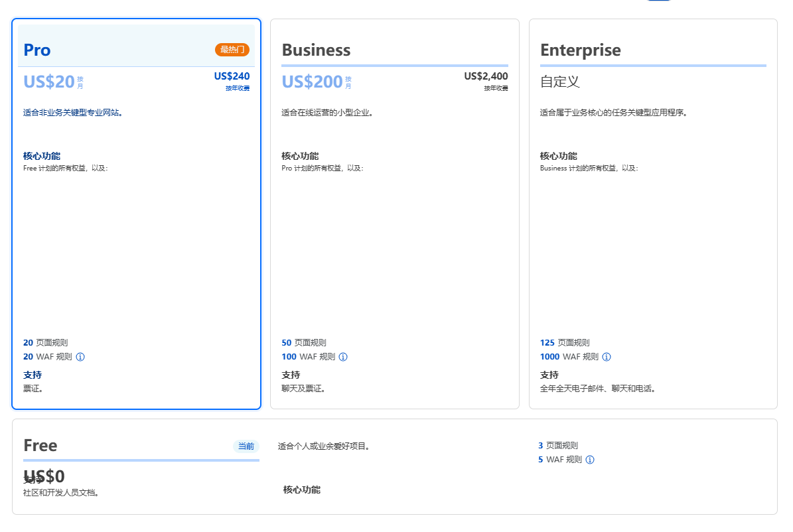Click the US$20 monthly Pro price
Image resolution: width=793 pixels, height=532 pixels.
[49, 82]
